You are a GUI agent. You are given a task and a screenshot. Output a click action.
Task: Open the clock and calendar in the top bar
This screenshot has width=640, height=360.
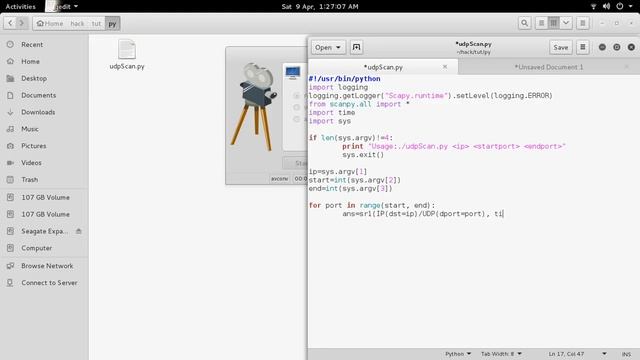coord(320,6)
